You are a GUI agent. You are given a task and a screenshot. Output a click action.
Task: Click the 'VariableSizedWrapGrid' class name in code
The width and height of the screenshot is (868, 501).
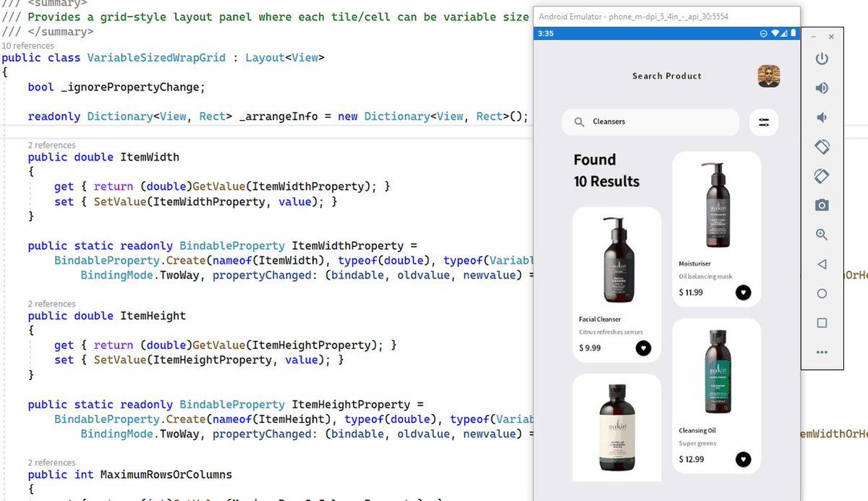click(x=156, y=58)
